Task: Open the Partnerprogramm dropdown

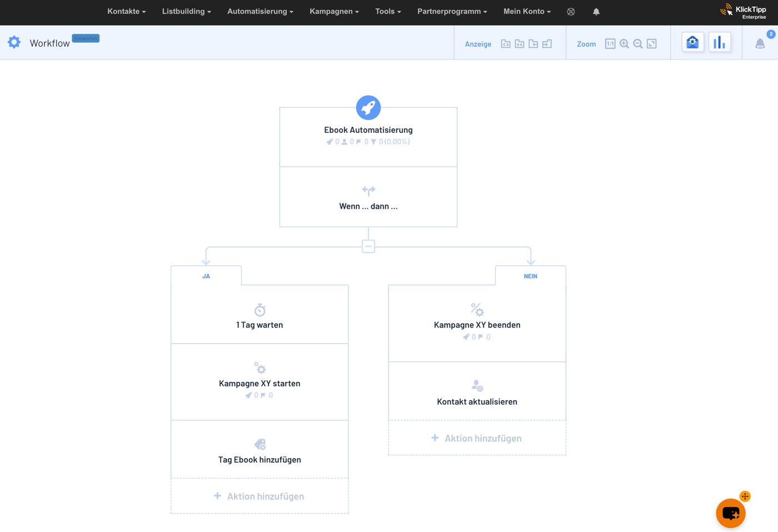Action: pos(452,12)
